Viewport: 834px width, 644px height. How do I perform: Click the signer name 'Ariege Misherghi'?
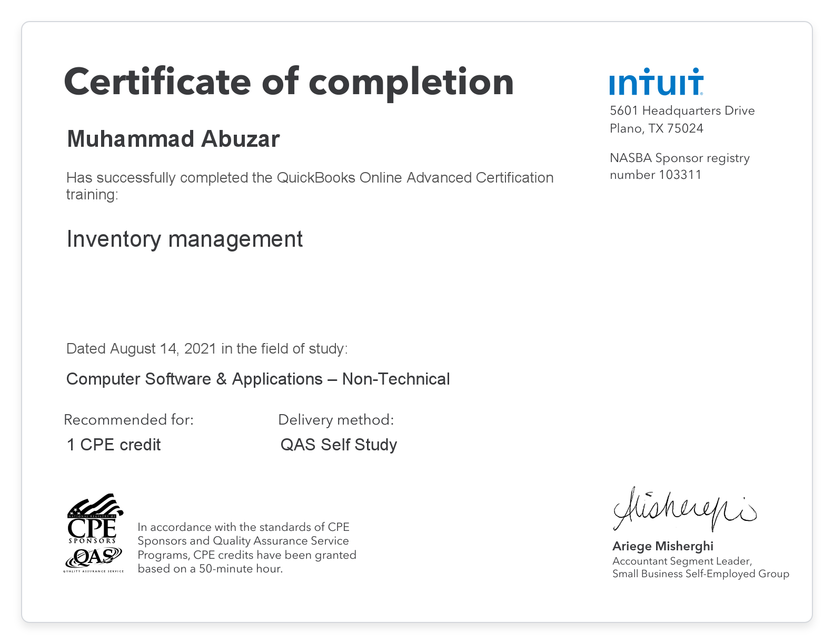click(x=663, y=546)
